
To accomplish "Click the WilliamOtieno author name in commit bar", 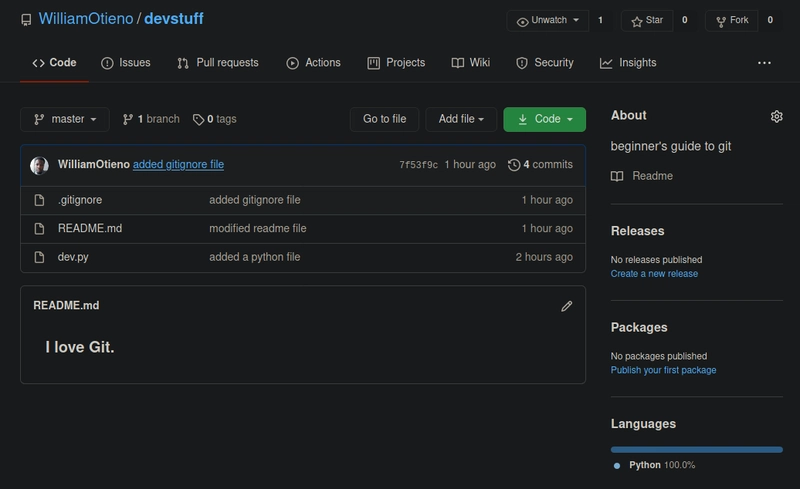I will (94, 164).
